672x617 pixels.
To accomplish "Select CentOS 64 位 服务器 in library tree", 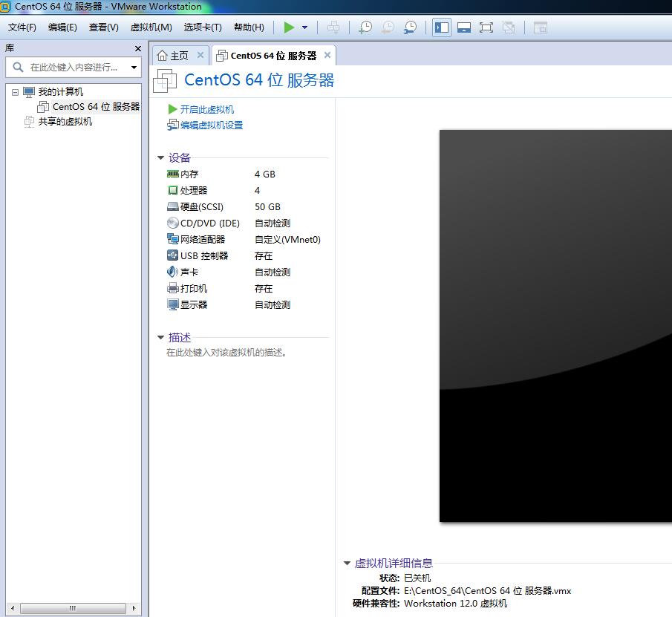I will click(x=96, y=107).
